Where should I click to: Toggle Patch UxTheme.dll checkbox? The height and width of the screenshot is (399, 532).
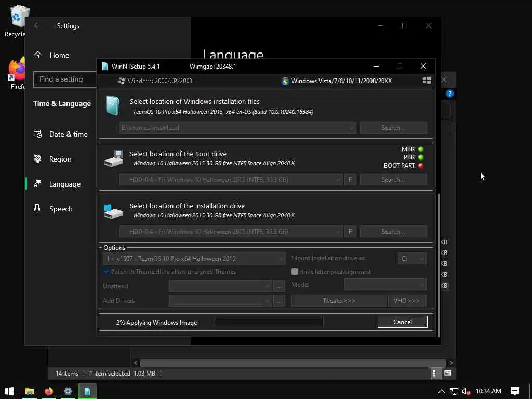pyautogui.click(x=106, y=271)
